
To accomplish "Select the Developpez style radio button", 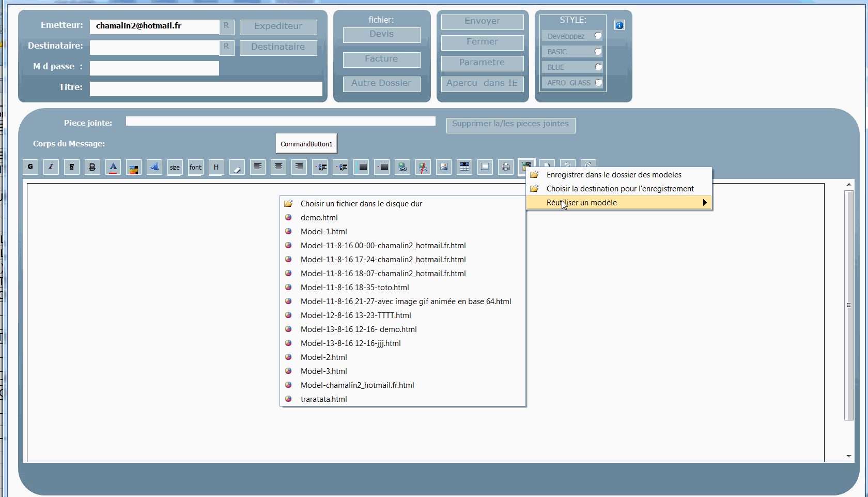I will tap(598, 36).
